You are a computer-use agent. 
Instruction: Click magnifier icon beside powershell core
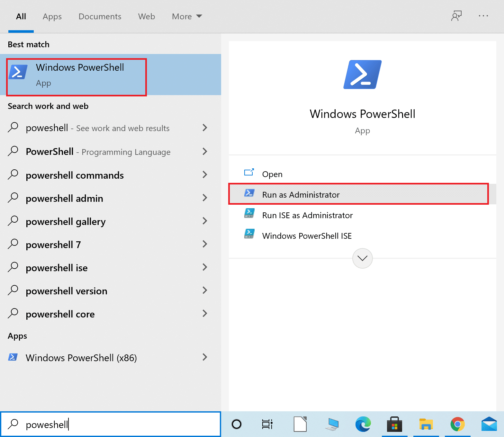[x=13, y=313]
